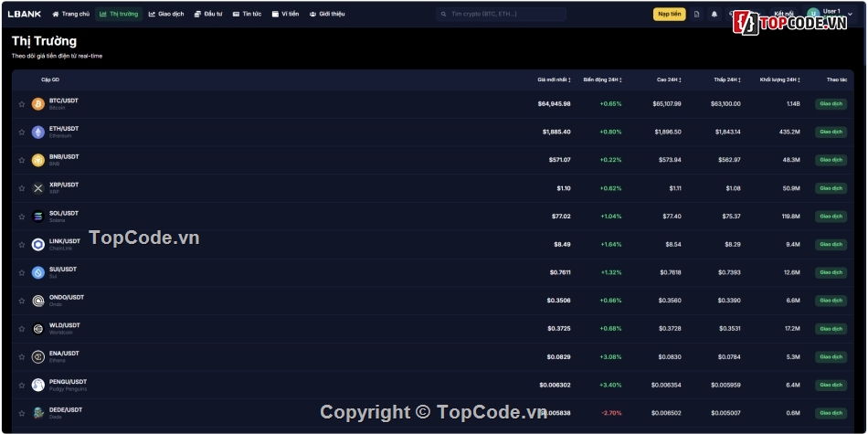Screen dimensions: 868x434
Task: Click the Ondo coin icon
Action: coord(38,301)
